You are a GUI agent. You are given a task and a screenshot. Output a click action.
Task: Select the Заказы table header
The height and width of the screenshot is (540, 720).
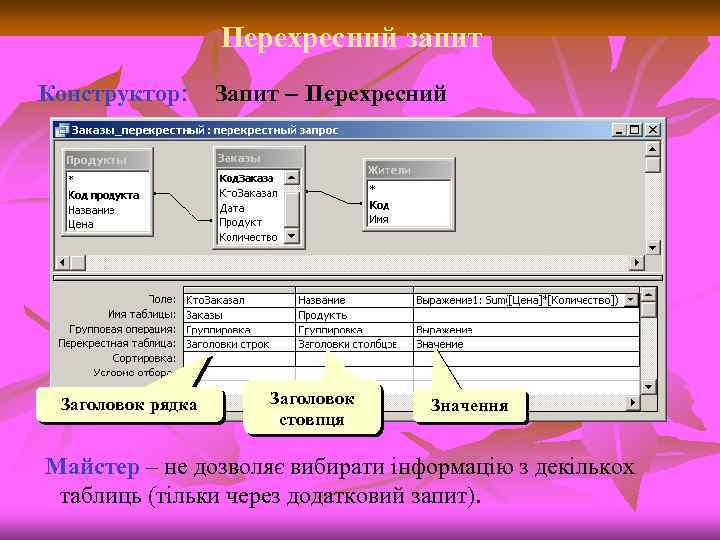click(259, 158)
